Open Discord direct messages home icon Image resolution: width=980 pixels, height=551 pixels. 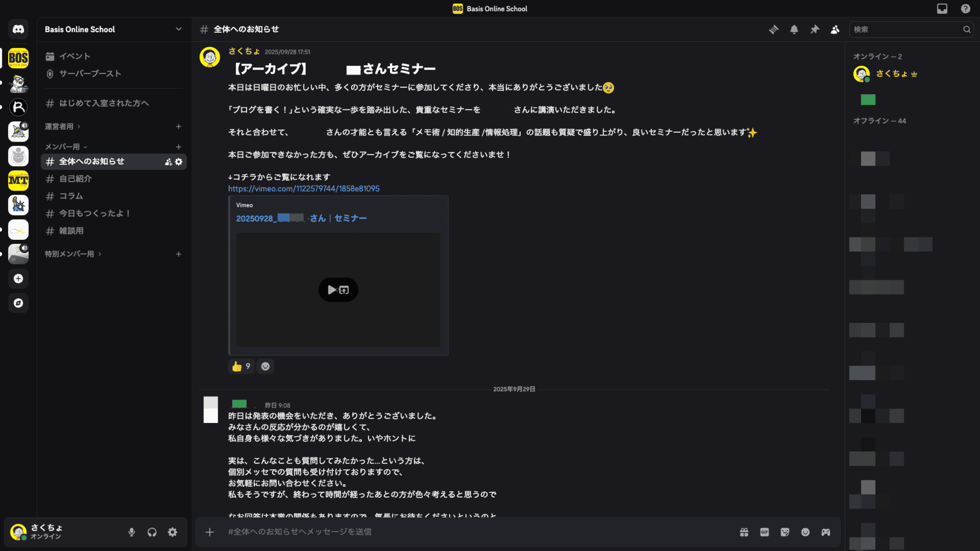click(18, 30)
